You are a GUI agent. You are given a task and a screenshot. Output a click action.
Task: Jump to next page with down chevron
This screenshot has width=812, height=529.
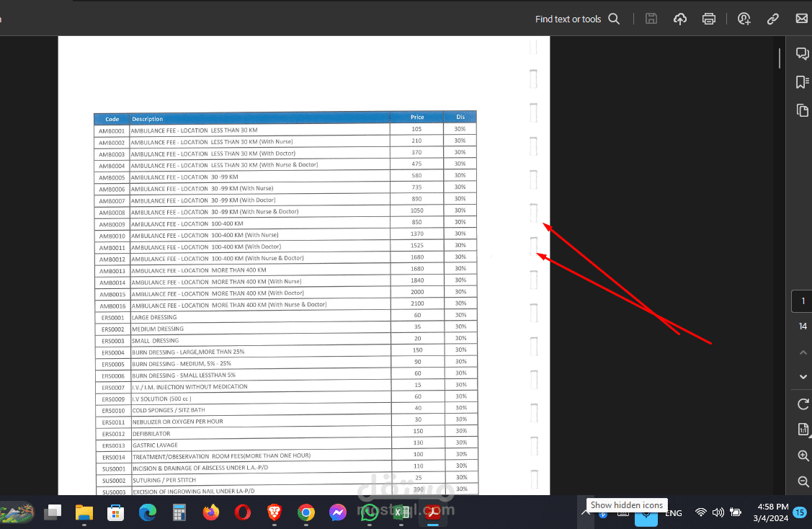pos(802,376)
